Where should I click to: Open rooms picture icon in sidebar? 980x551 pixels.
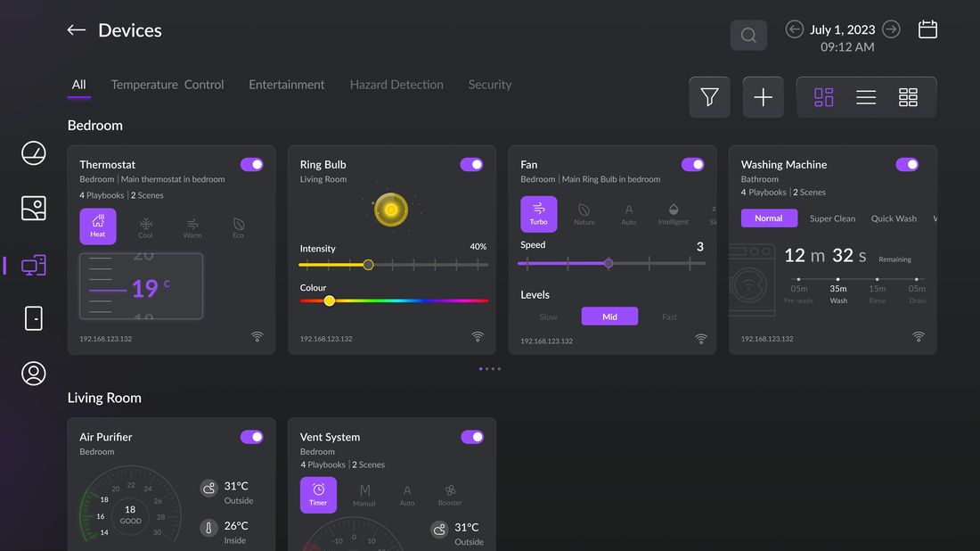pyautogui.click(x=34, y=209)
